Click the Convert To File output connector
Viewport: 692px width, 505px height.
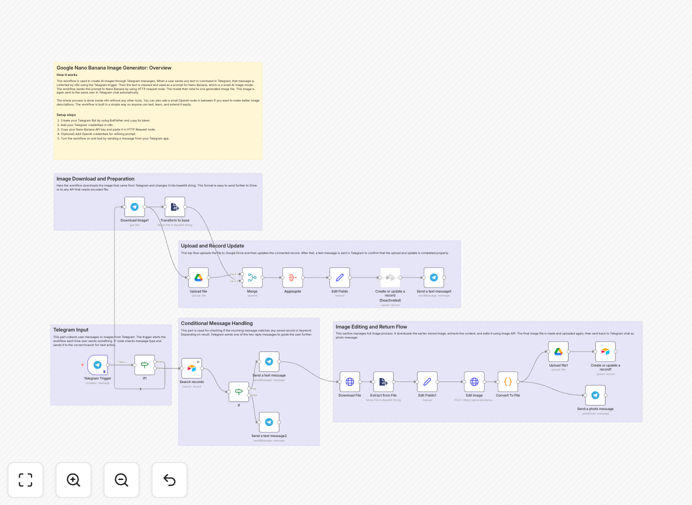[519, 382]
